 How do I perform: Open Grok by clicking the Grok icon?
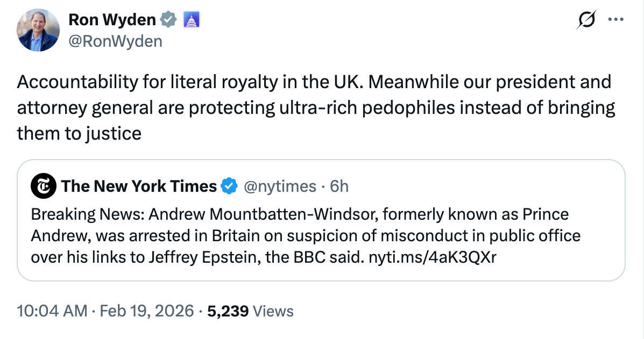pyautogui.click(x=586, y=19)
